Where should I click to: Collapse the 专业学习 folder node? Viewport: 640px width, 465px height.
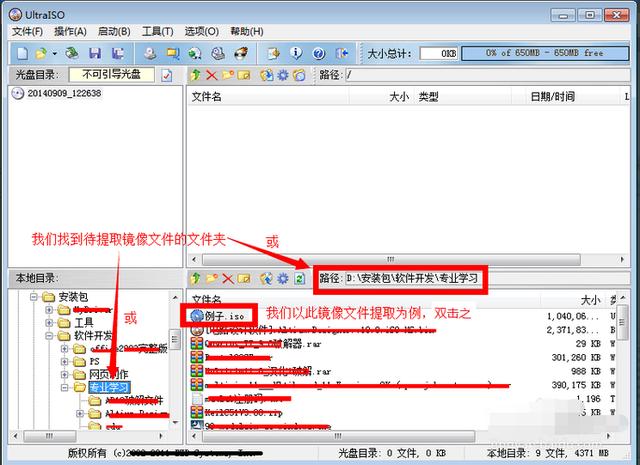pos(64,387)
